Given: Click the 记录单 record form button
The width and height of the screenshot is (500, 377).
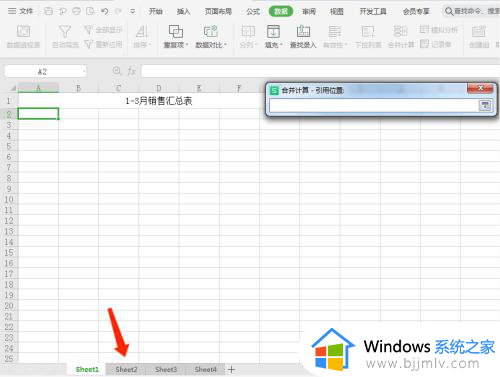Looking at the screenshot, I should [x=435, y=44].
